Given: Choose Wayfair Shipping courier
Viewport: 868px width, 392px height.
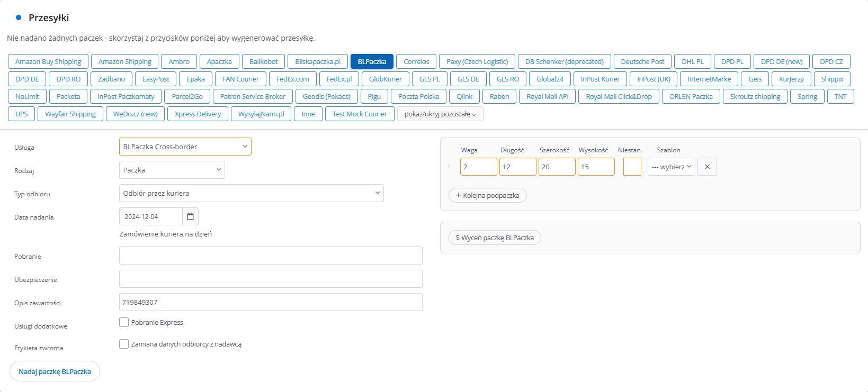Looking at the screenshot, I should coord(70,114).
